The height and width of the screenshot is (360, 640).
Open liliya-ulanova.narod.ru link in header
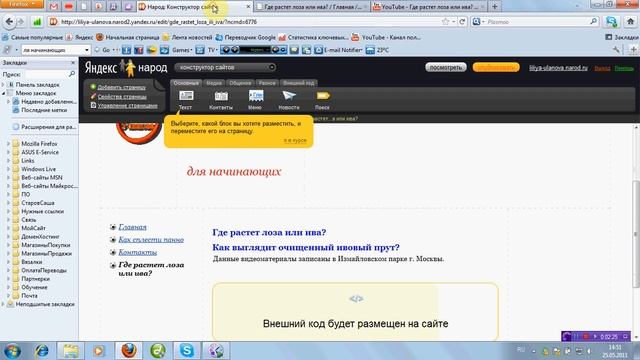[x=558, y=68]
